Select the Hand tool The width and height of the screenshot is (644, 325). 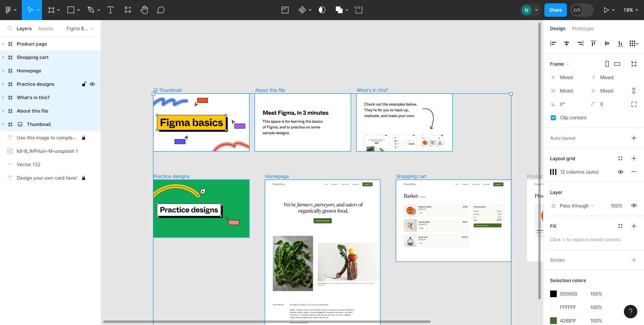(144, 10)
